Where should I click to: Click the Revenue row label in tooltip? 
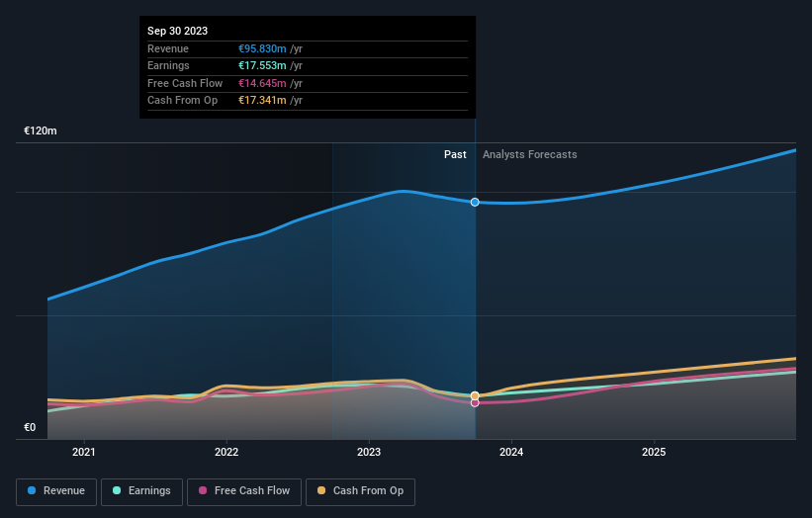[x=168, y=48]
